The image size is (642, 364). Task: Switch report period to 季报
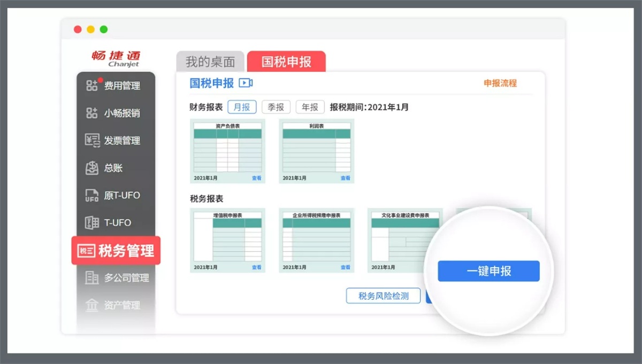[276, 107]
